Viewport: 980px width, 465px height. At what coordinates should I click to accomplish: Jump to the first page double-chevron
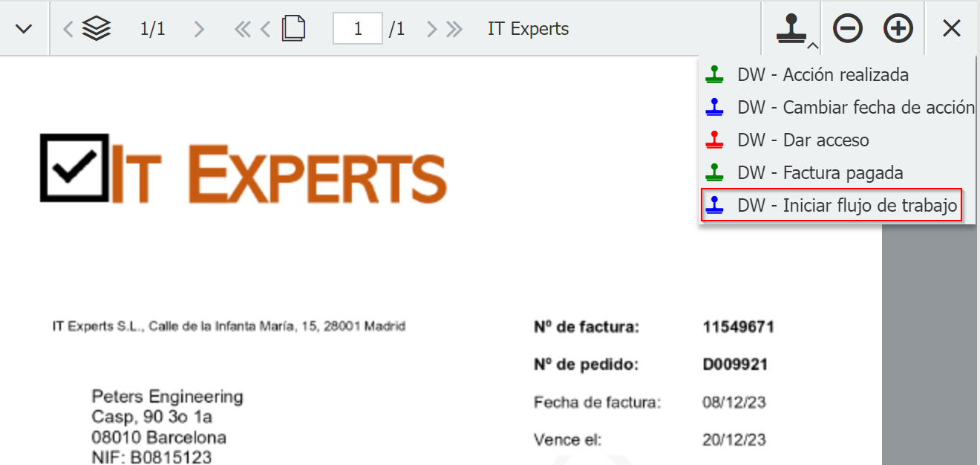242,28
